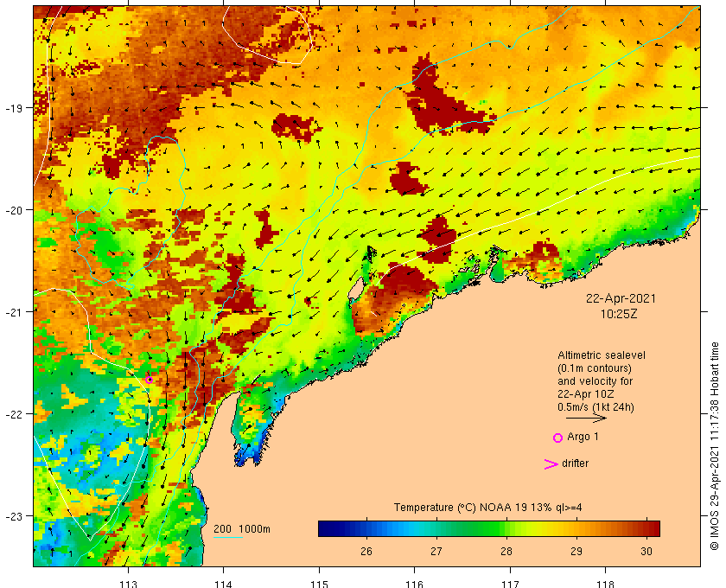
Task: Click the longitude axis label 116
Action: [x=414, y=584]
